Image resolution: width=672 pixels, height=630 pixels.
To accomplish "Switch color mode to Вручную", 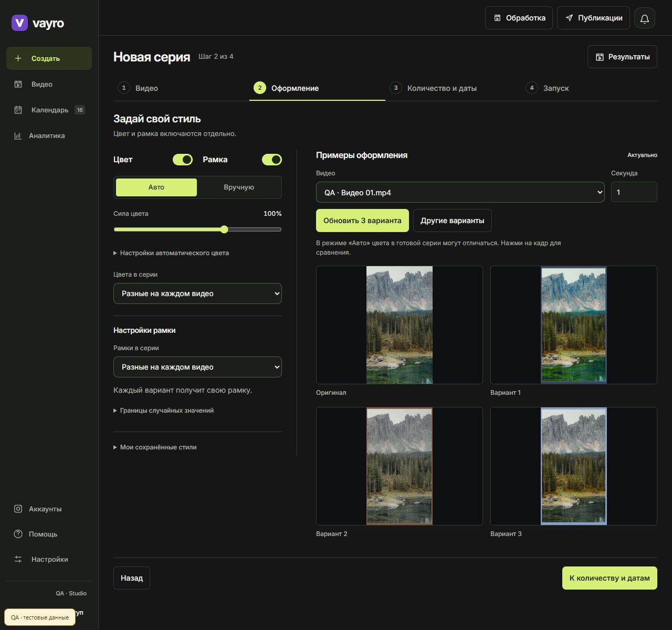I will [239, 187].
